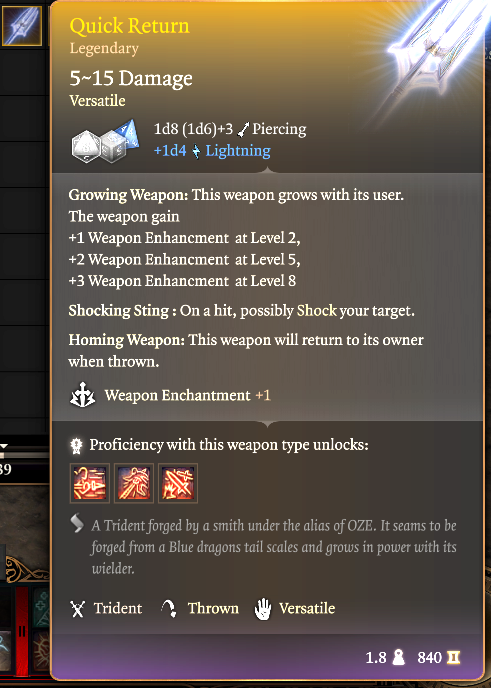The image size is (491, 688).
Task: Select the first proficiency skill icon
Action: point(90,483)
